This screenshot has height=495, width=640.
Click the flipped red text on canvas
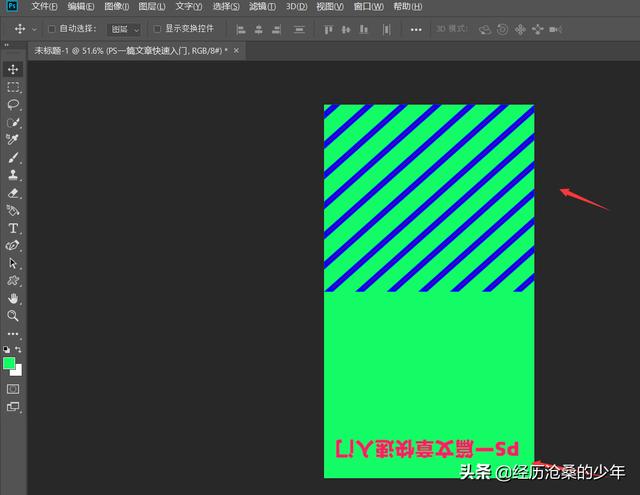click(x=427, y=448)
